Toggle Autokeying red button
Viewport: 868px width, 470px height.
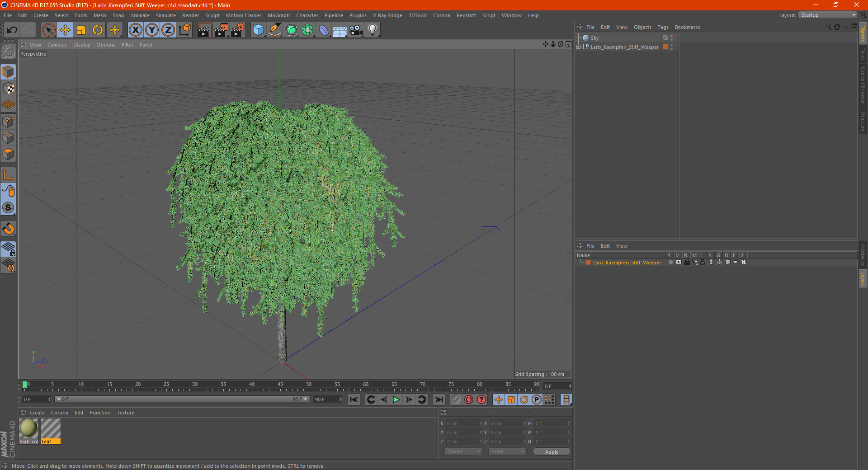pos(469,399)
